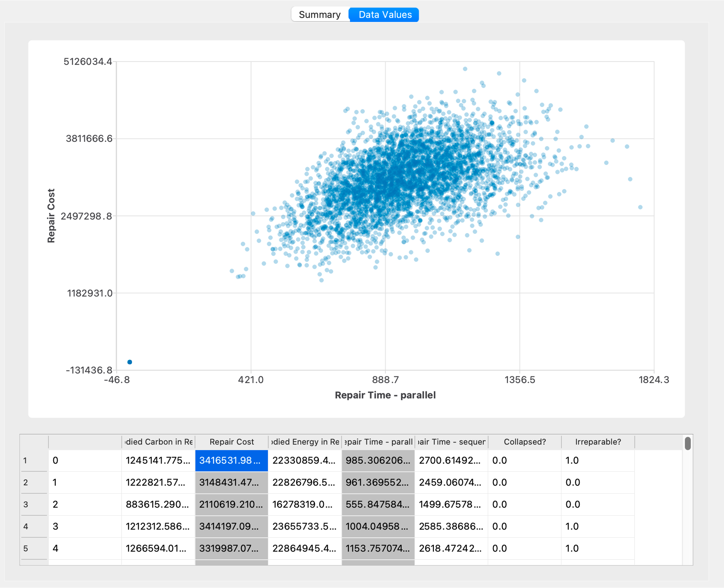
Task: Select Repair Cost cell 3414197.09
Action: tap(232, 526)
